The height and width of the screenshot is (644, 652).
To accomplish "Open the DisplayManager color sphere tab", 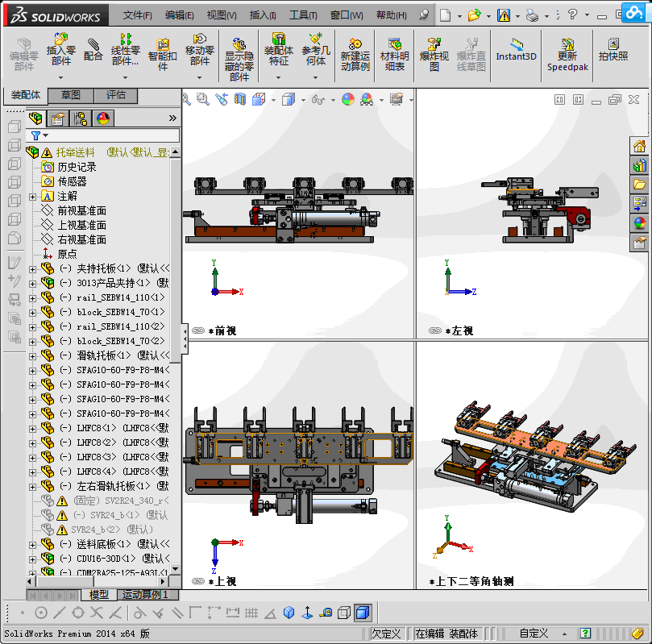I will tap(103, 118).
